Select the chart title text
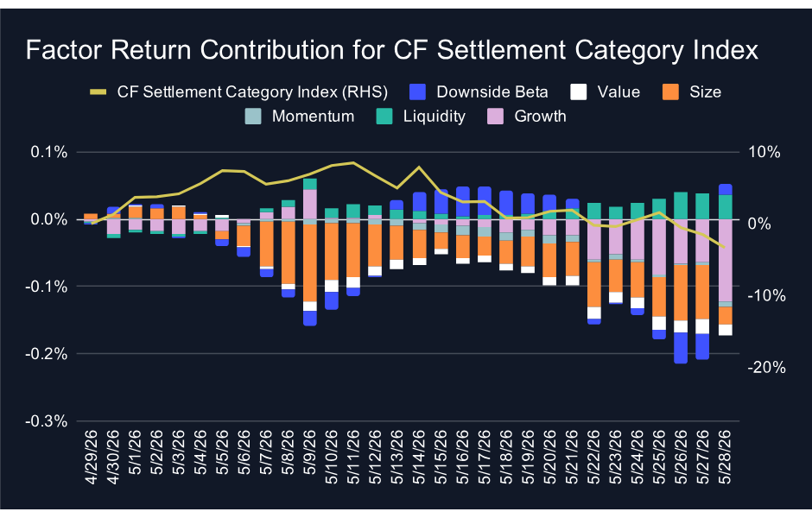Viewport: 812px width, 518px height. pyautogui.click(x=392, y=50)
